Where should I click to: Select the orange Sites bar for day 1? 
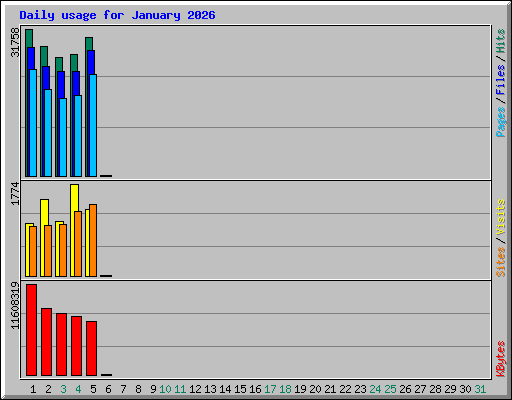click(x=33, y=251)
